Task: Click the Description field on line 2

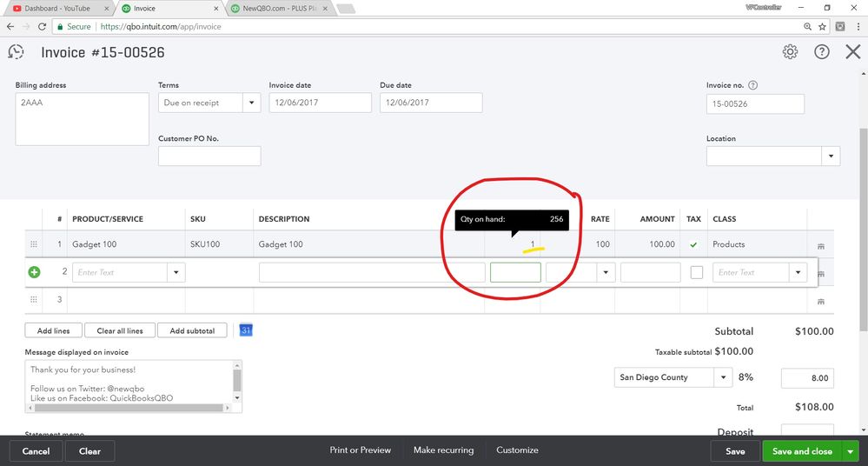Action: (372, 272)
